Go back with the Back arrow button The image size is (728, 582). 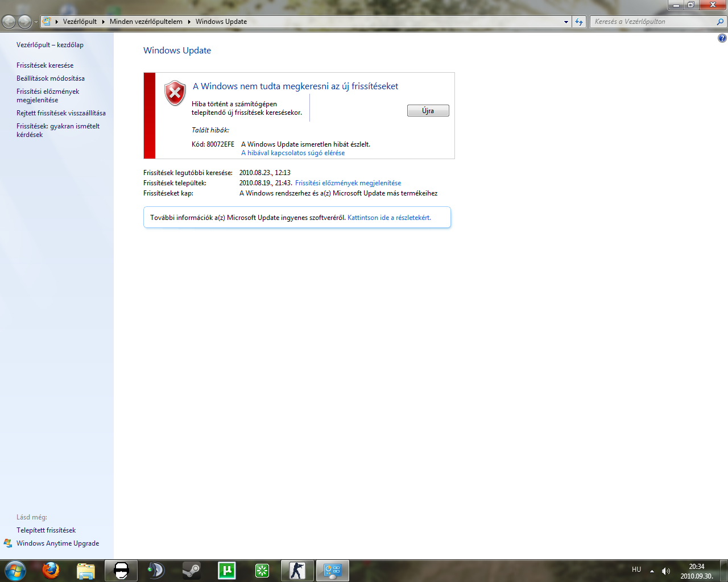coord(9,22)
